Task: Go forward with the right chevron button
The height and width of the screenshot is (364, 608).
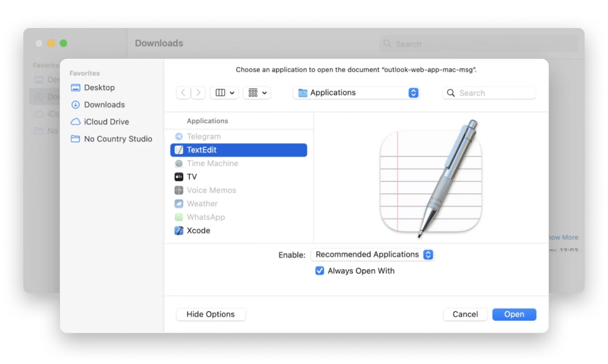Action: pos(198,93)
